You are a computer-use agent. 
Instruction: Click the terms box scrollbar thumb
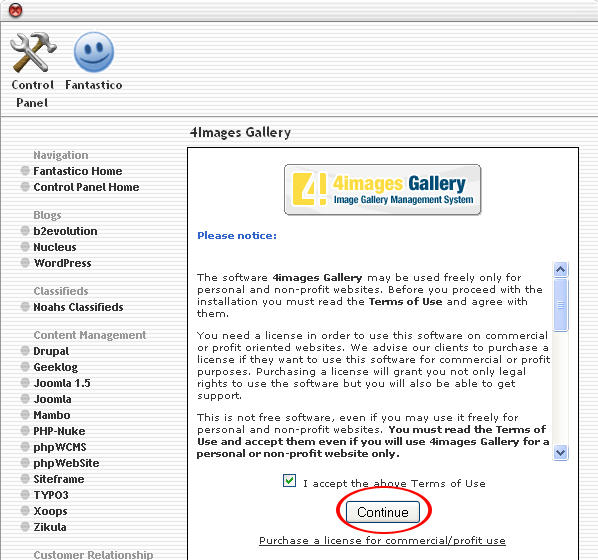pos(560,305)
